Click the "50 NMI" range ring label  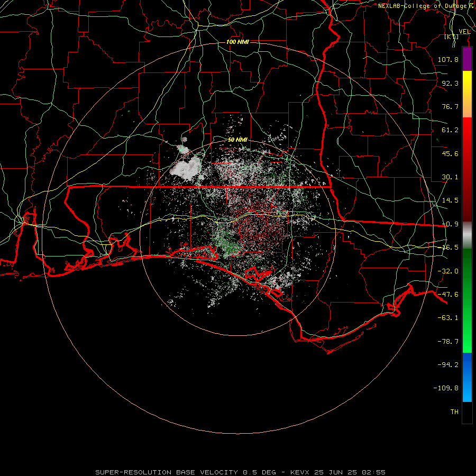(x=237, y=140)
